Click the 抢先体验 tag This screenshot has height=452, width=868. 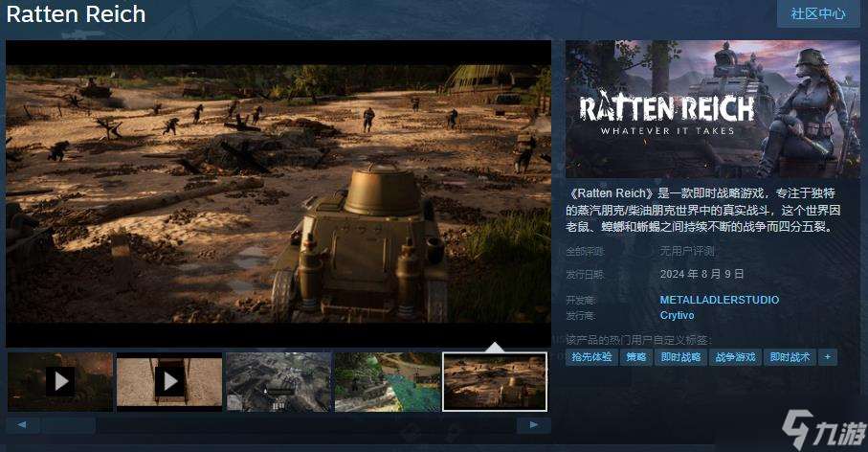coord(591,357)
